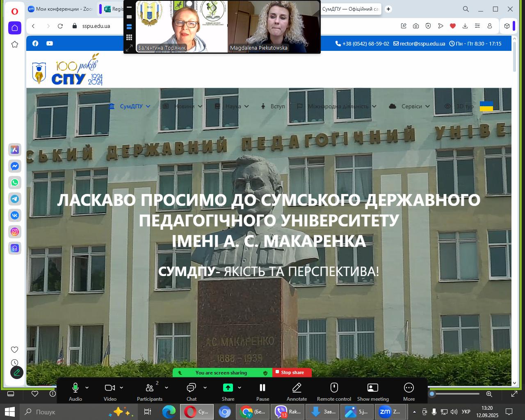Open easy setup sliders icon
Screen dimensions: 525x420
477,26
